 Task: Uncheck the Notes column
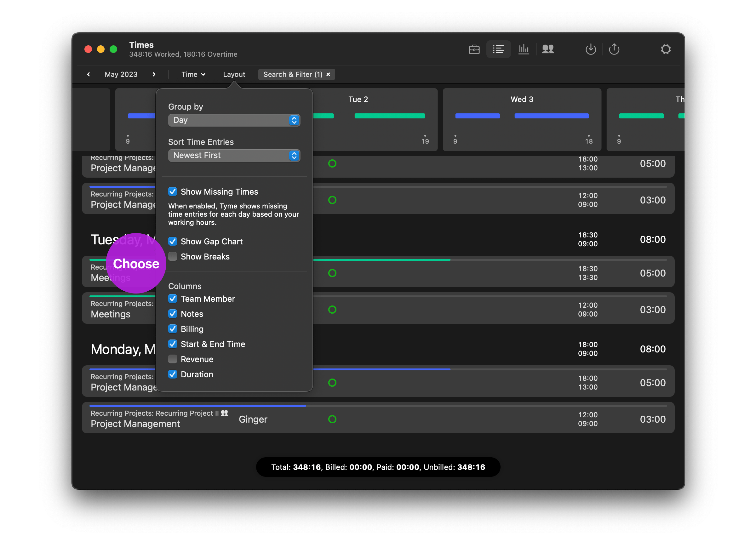click(172, 314)
